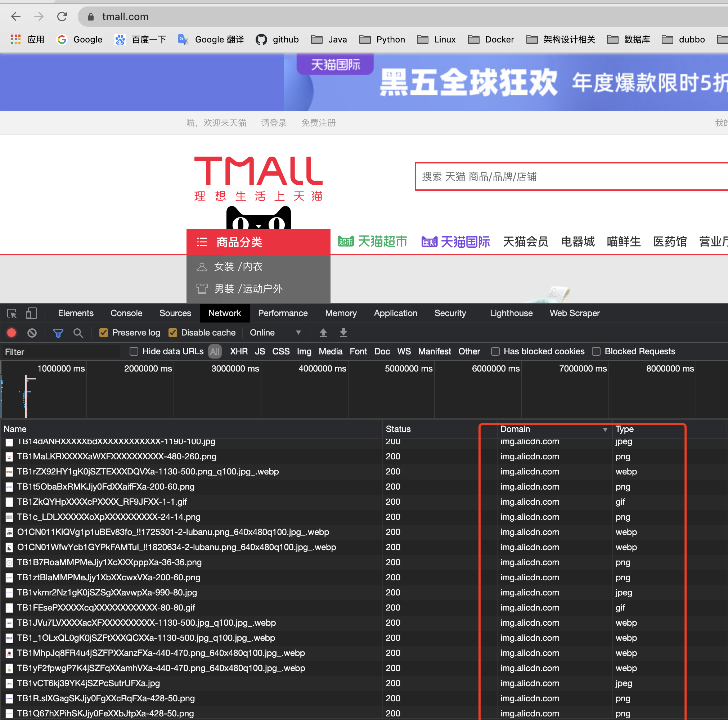Viewport: 728px width, 720px height.
Task: Click the DevTools record network log button
Action: [x=12, y=333]
